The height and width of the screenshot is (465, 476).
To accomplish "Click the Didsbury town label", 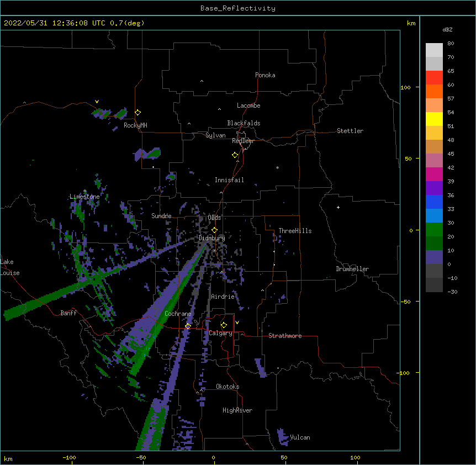I will (x=211, y=238).
